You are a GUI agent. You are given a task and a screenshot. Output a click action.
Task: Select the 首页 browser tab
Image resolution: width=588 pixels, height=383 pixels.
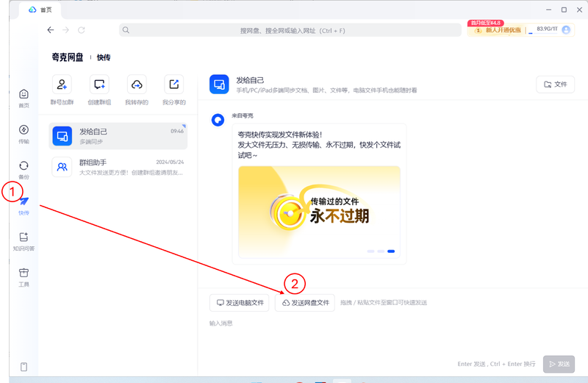(x=40, y=10)
